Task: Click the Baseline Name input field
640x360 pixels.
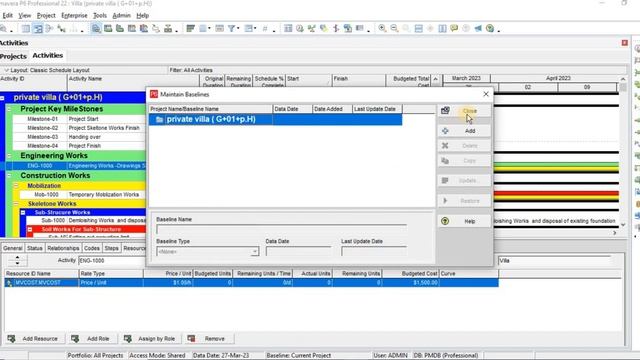Action: click(281, 229)
